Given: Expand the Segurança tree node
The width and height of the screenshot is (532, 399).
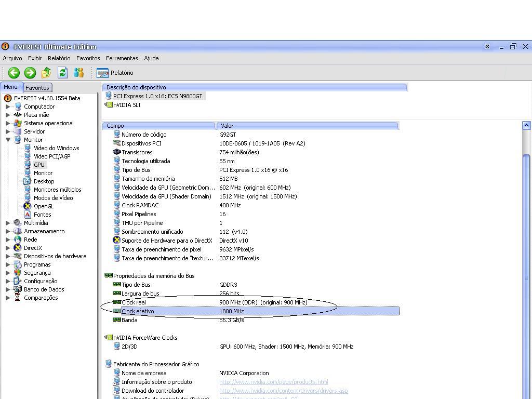Looking at the screenshot, I should [x=8, y=273].
